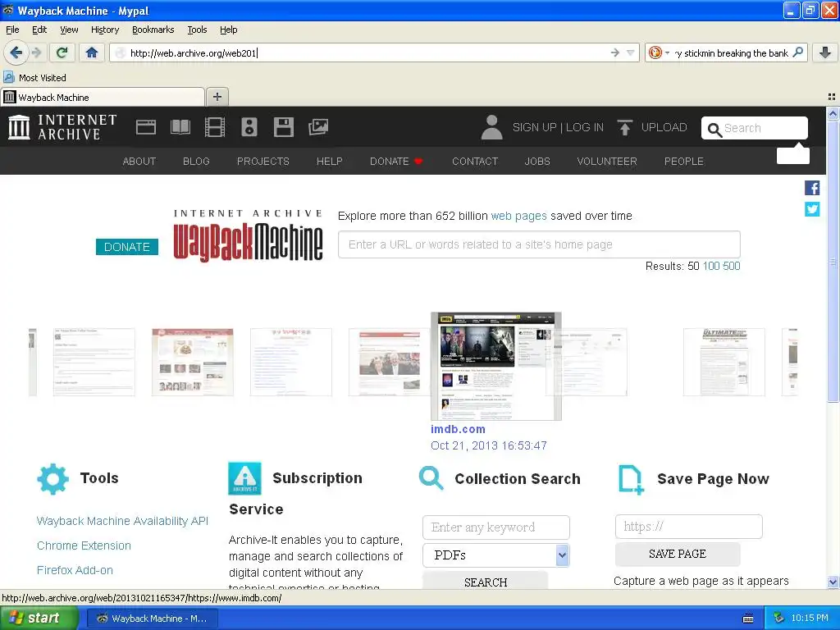Open the PEOPLE navigation link
Viewport: 840px width, 630px height.
pos(684,162)
